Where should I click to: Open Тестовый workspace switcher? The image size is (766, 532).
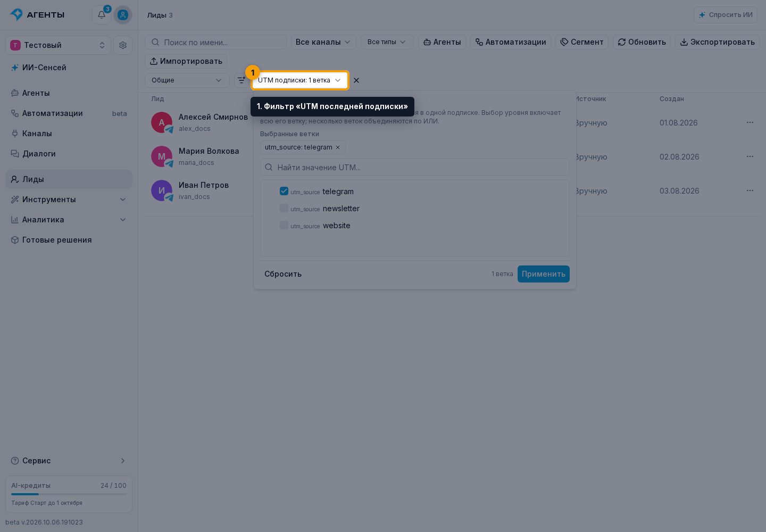[x=58, y=45]
